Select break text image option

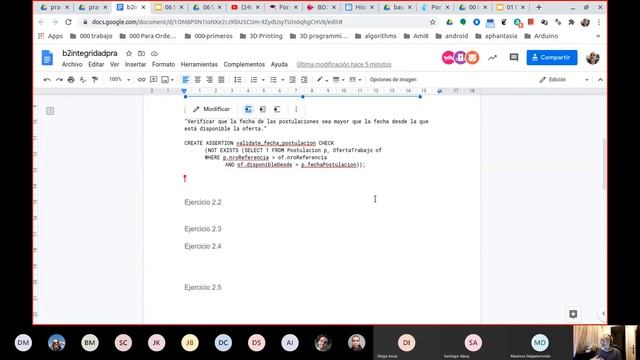pos(277,109)
